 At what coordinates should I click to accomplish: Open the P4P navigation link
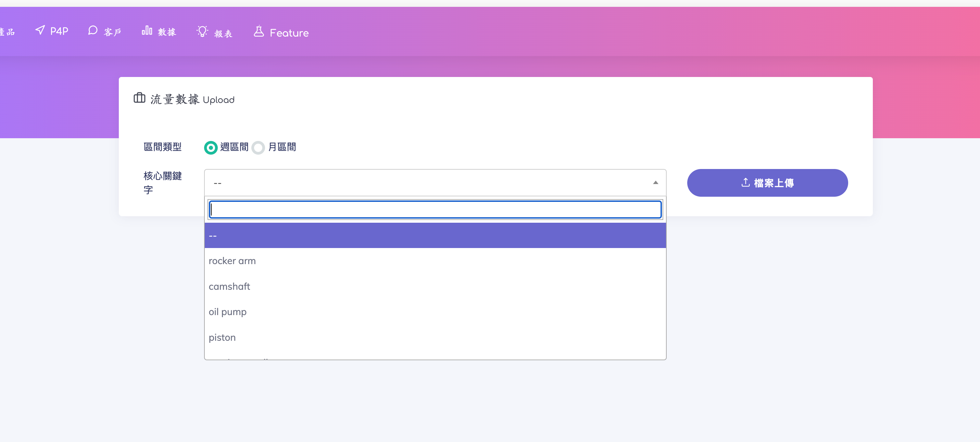(x=59, y=31)
